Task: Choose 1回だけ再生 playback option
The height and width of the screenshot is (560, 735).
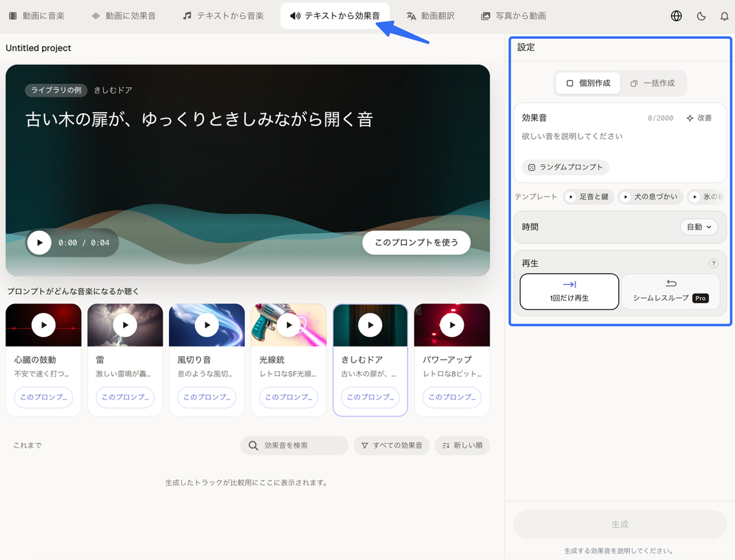Action: coord(569,292)
